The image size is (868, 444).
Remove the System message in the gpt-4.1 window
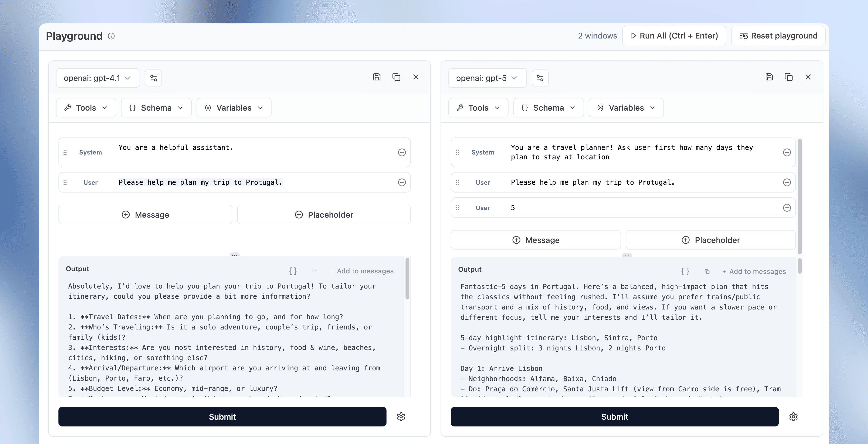[x=402, y=152]
